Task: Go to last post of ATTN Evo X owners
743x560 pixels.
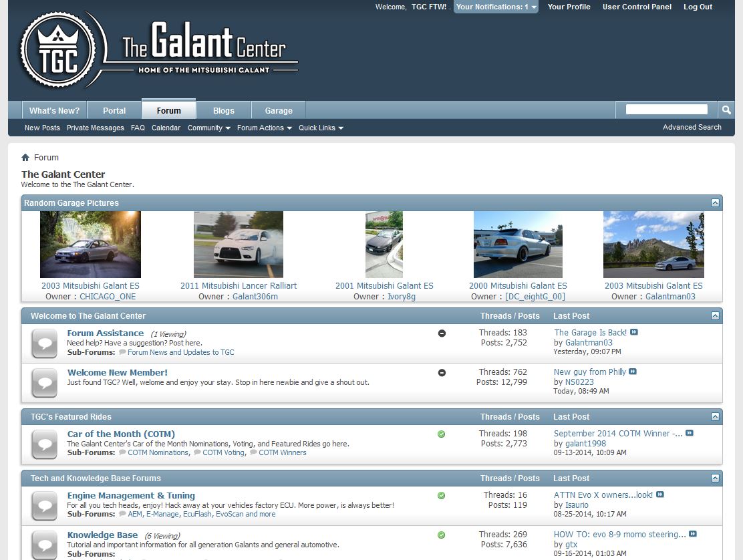Action: (660, 495)
